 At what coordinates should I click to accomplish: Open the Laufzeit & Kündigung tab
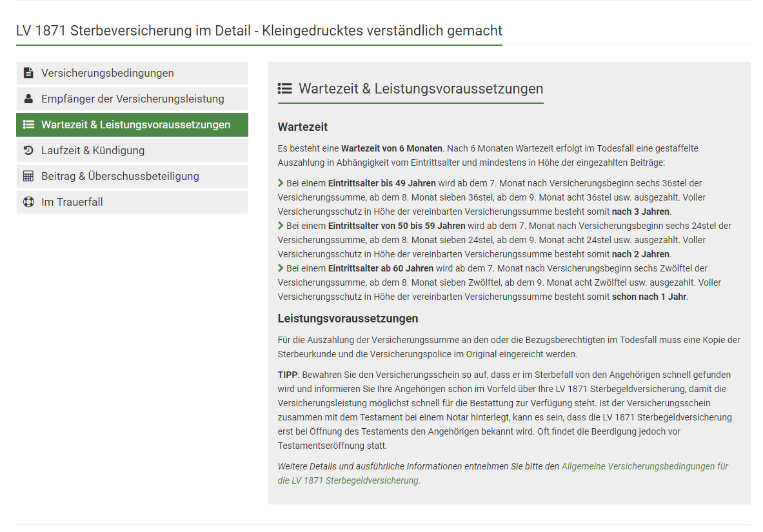132,150
